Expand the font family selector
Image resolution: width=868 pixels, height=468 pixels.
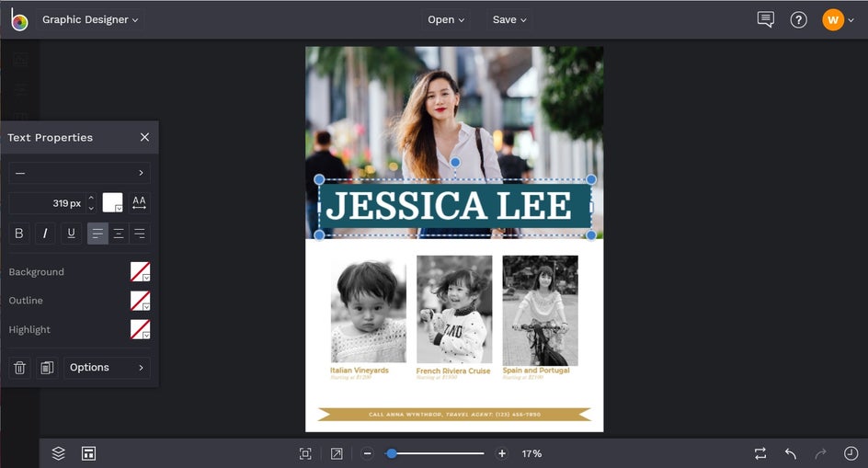coord(79,173)
